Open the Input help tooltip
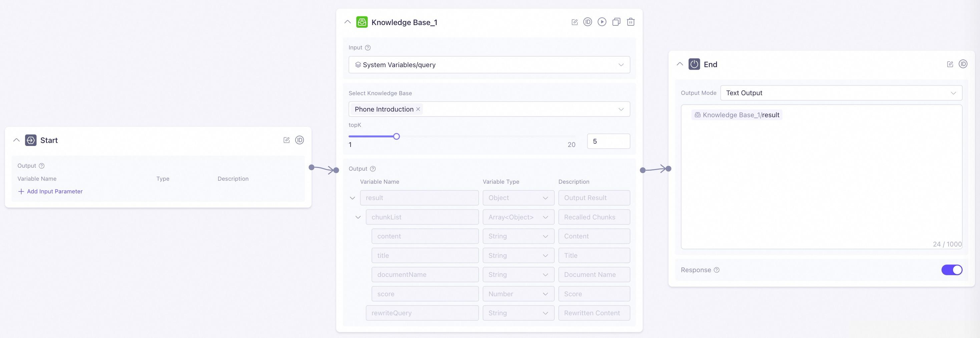Screen dimensions: 980x338 (368, 48)
